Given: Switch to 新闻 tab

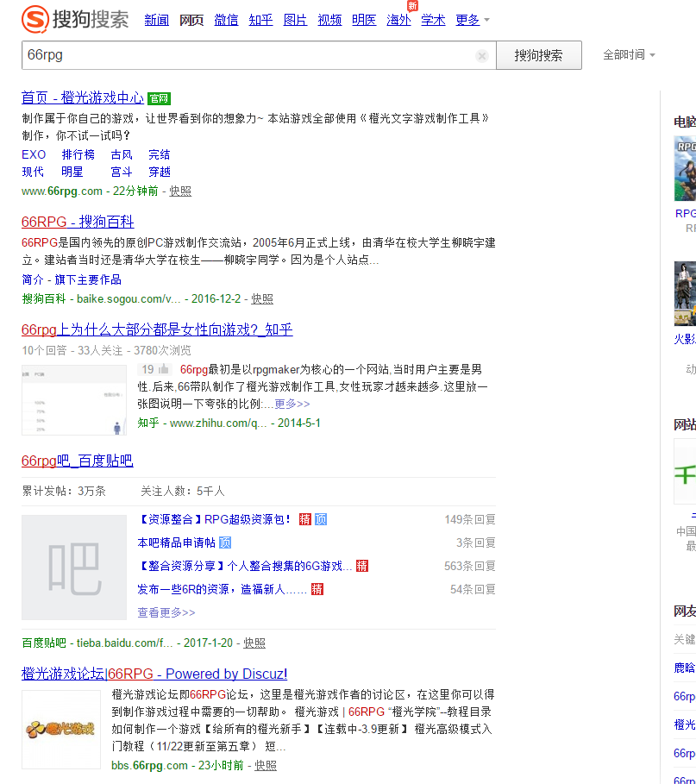Looking at the screenshot, I should pos(156,20).
